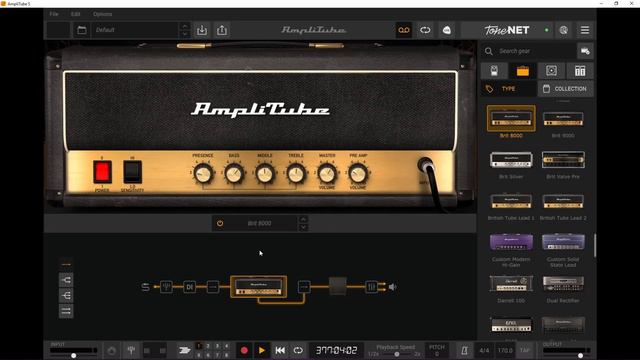This screenshot has height=360, width=640.
Task: Step to next amp model with down arrow
Action: 303,227
